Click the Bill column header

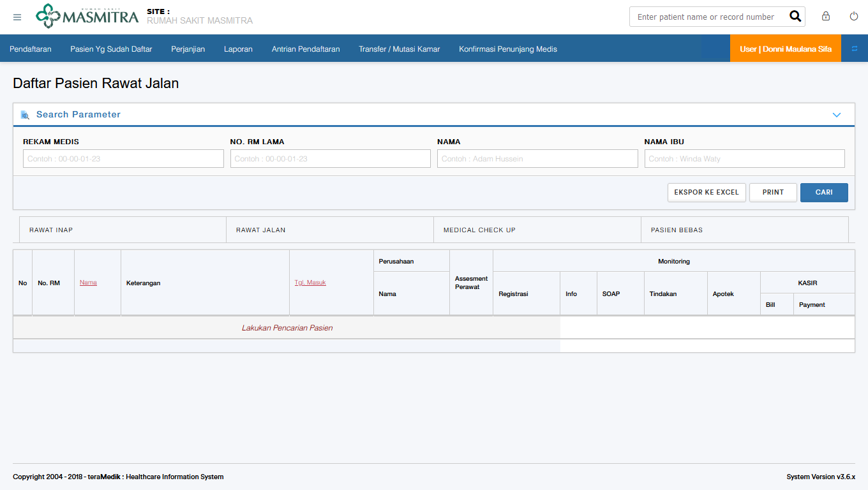pos(777,304)
